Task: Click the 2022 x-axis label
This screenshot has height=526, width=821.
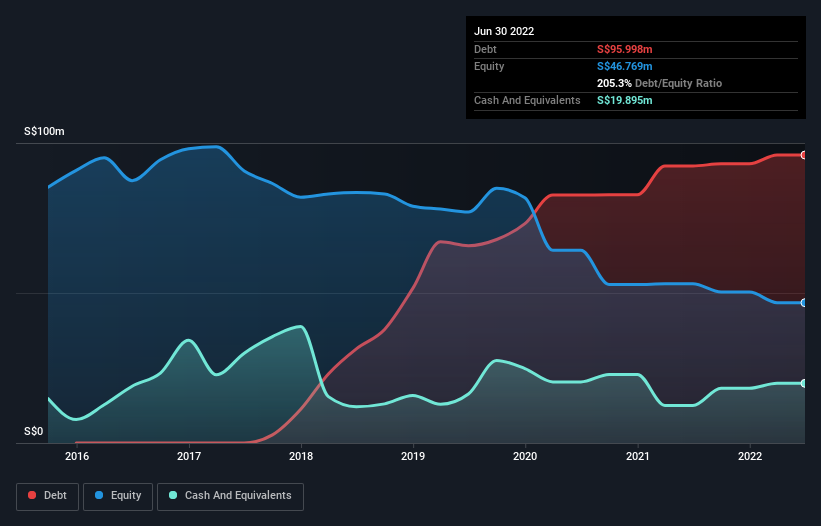Action: pyautogui.click(x=750, y=456)
